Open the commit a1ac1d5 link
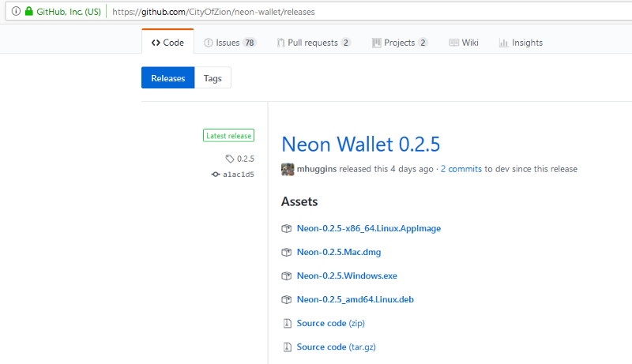This screenshot has height=364, width=632. tap(239, 174)
